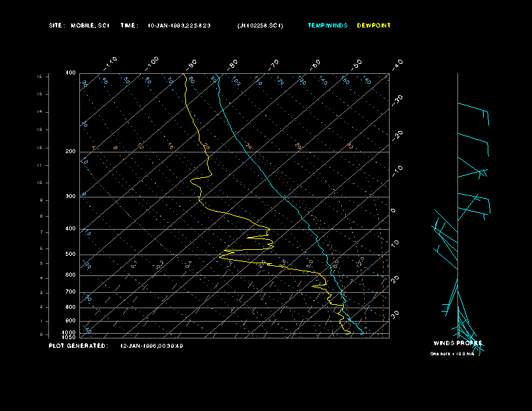This screenshot has width=532, height=411.
Task: Click the '1050' pressure level label
Action: click(x=69, y=337)
